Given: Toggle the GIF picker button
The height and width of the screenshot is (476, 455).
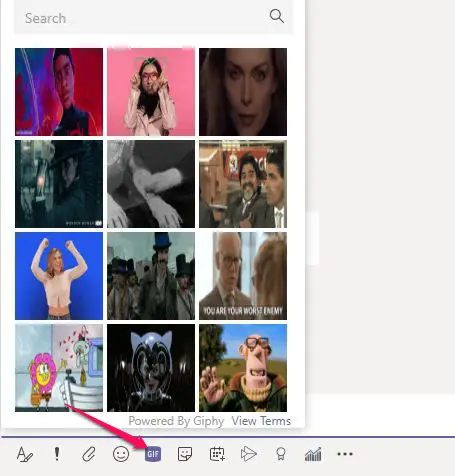Looking at the screenshot, I should pyautogui.click(x=153, y=454).
